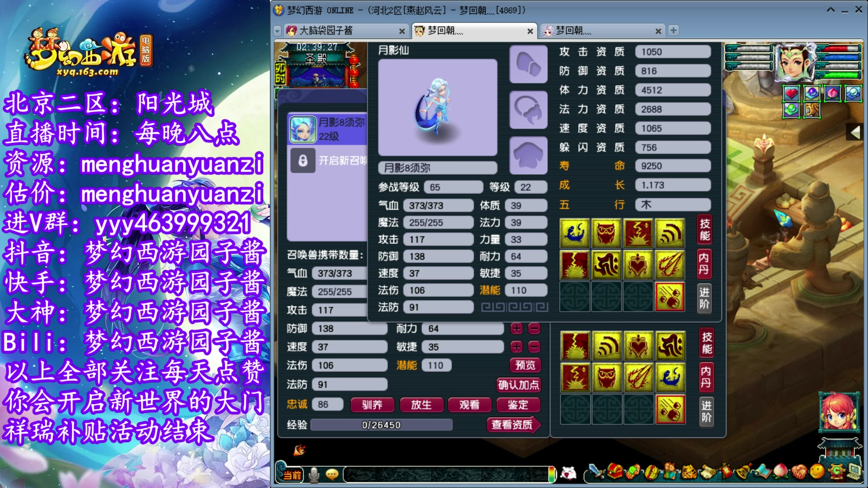Open the 内丹 tab in 月影仙 panel
868x488 pixels.
coord(704,264)
